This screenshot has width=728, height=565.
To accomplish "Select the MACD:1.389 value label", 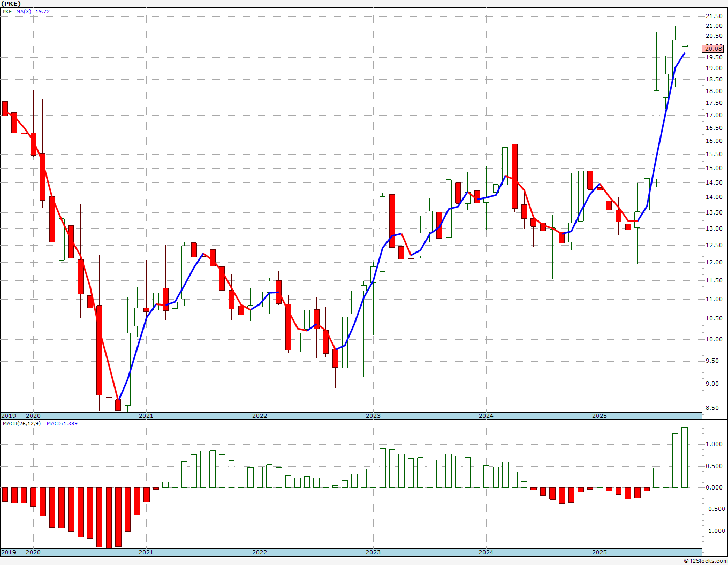I will [x=62, y=424].
